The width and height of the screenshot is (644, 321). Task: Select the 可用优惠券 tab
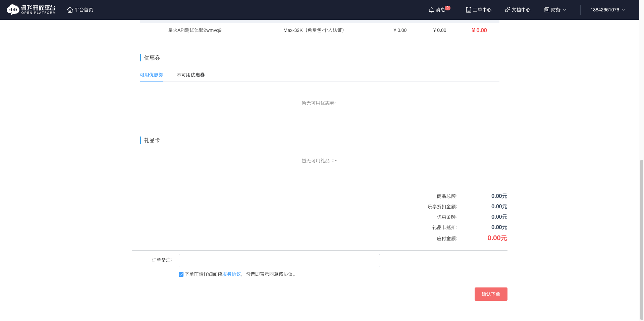[x=151, y=75]
